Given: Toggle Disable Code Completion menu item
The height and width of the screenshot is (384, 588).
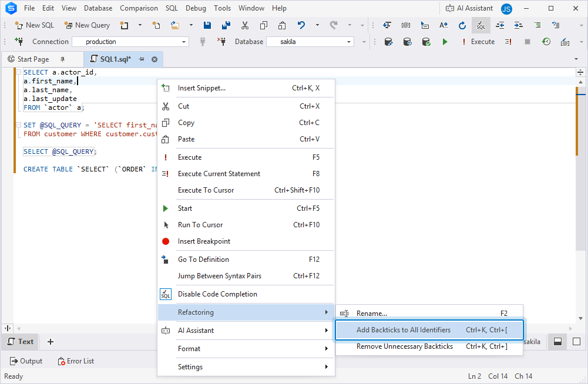Looking at the screenshot, I should (x=246, y=294).
